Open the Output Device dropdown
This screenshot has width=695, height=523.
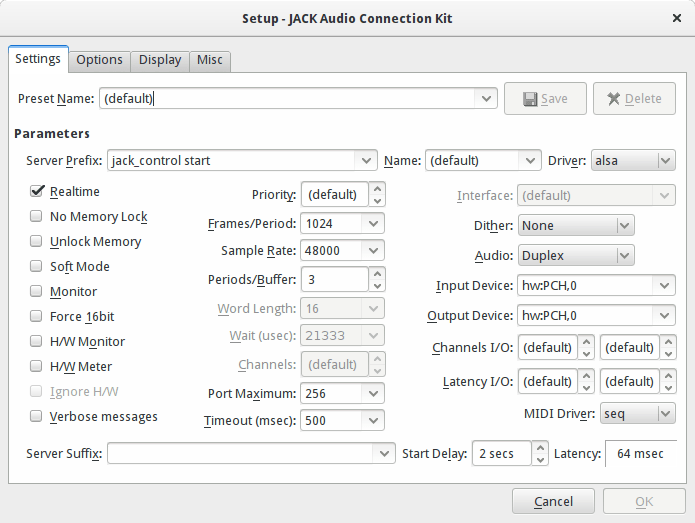click(x=664, y=316)
